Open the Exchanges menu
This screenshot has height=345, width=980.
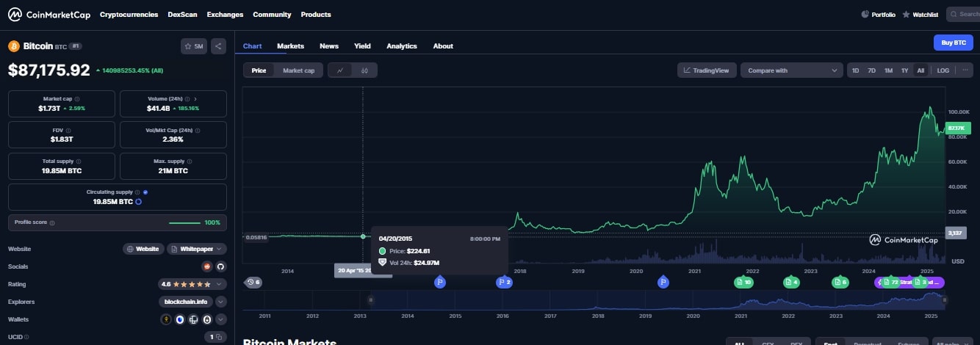[225, 15]
